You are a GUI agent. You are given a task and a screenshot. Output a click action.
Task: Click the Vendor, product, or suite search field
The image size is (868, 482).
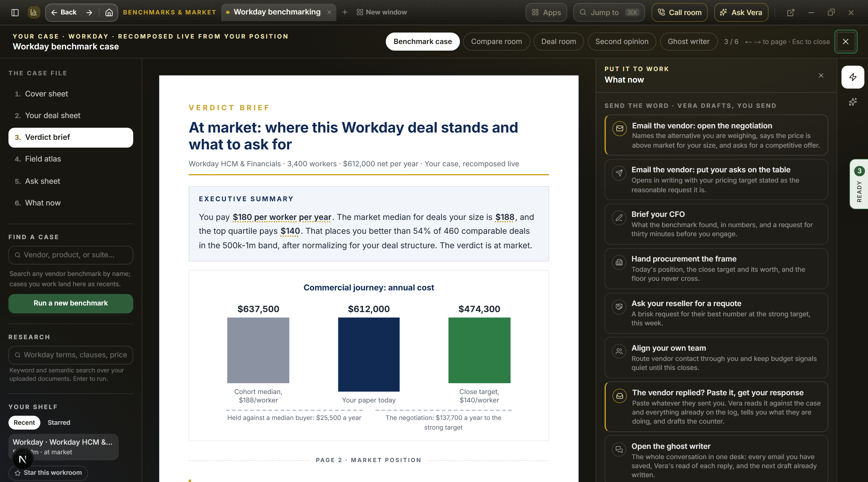click(x=71, y=255)
